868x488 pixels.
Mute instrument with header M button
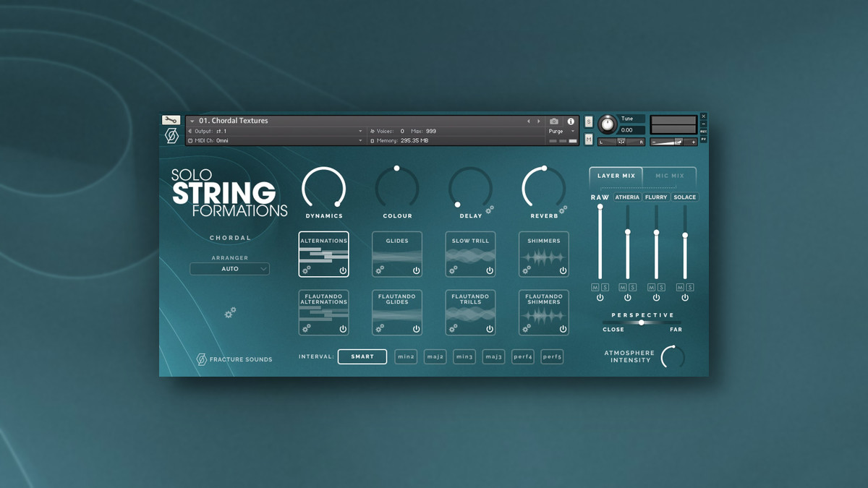point(589,140)
